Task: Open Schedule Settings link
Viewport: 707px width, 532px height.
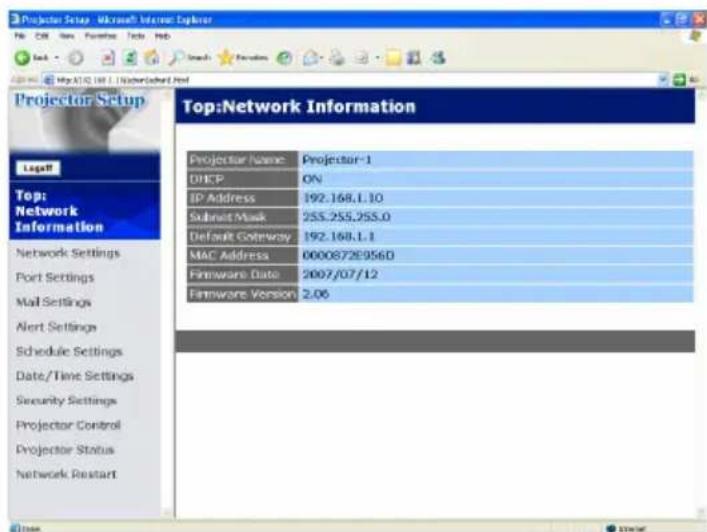Action: [69, 351]
